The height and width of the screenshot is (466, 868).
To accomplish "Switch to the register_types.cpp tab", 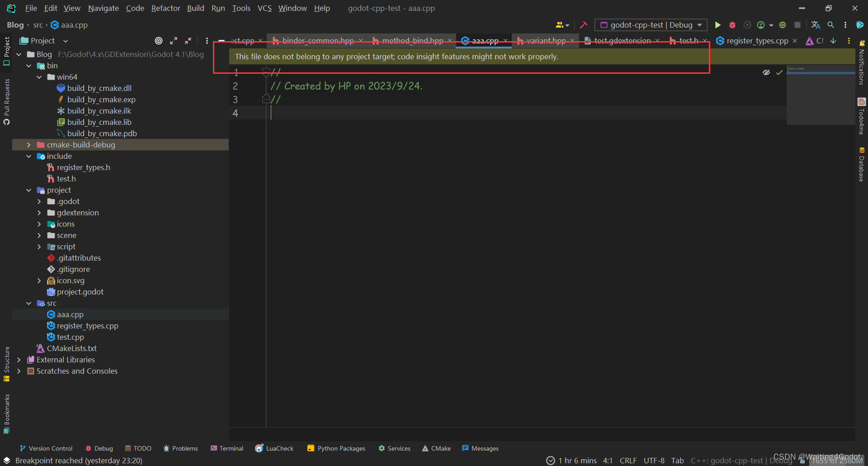I will coord(756,41).
